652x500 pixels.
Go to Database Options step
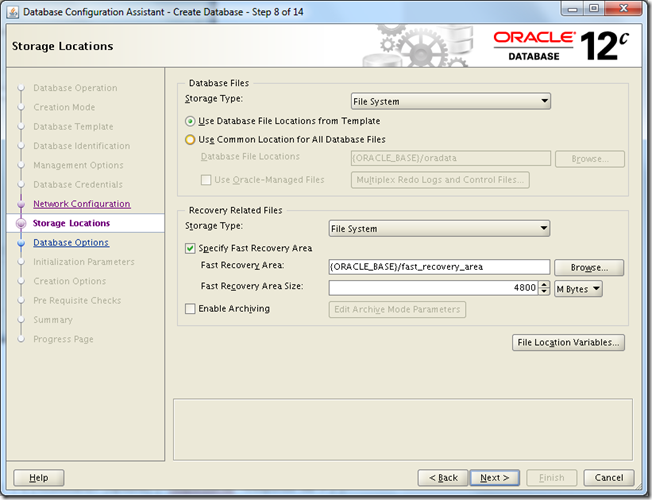point(71,243)
